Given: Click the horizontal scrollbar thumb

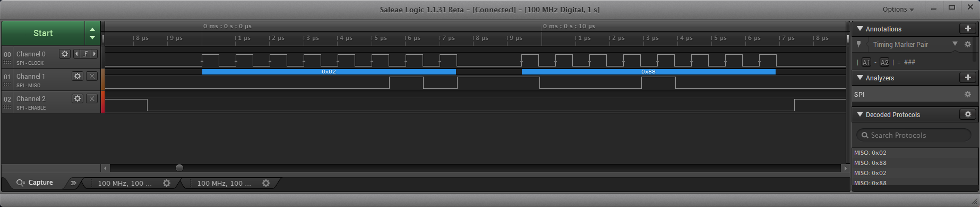Looking at the screenshot, I should (179, 168).
